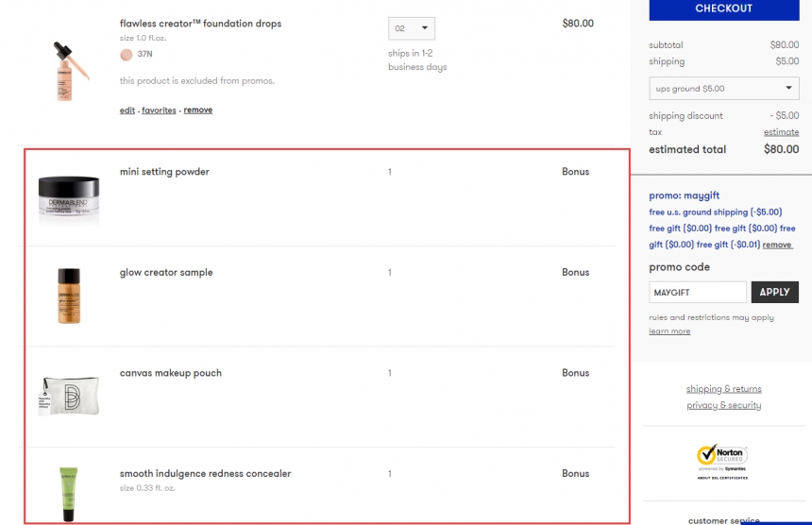Screen dimensions: 812x525
Task: Click the Checkout button
Action: pos(723,9)
